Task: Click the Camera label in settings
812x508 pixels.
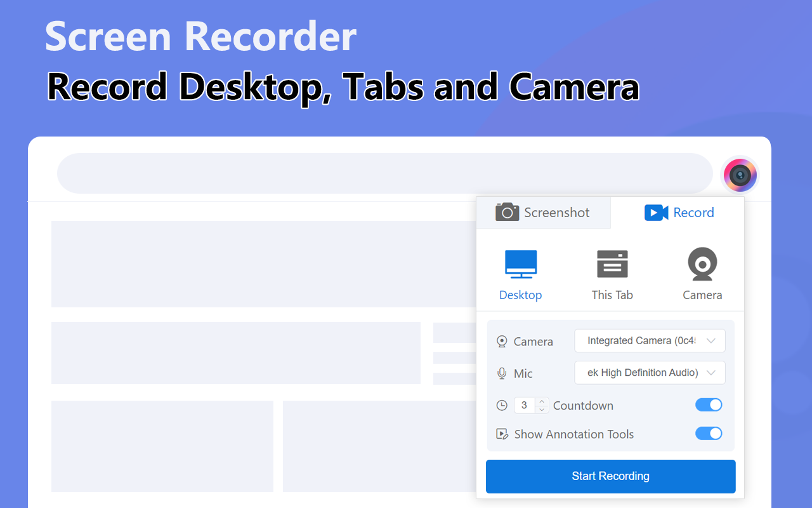Action: click(533, 341)
